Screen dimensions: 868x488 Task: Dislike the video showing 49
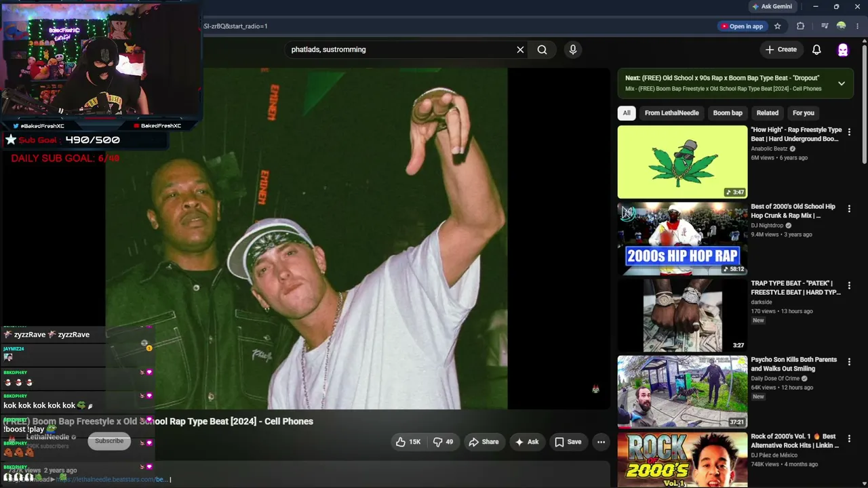(443, 442)
